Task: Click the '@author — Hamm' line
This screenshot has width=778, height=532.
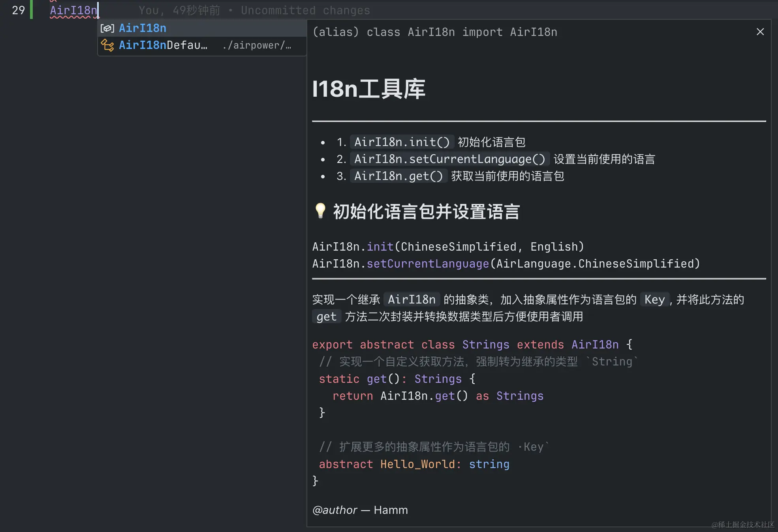Action: pyautogui.click(x=360, y=510)
